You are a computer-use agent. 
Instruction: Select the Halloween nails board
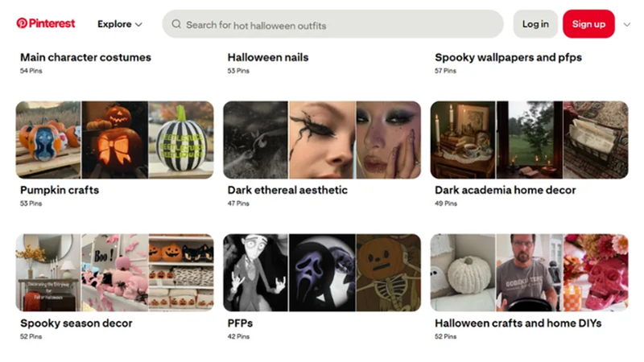[x=268, y=57]
